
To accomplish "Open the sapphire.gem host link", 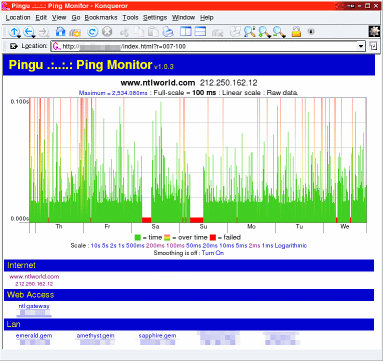I will coord(157,336).
